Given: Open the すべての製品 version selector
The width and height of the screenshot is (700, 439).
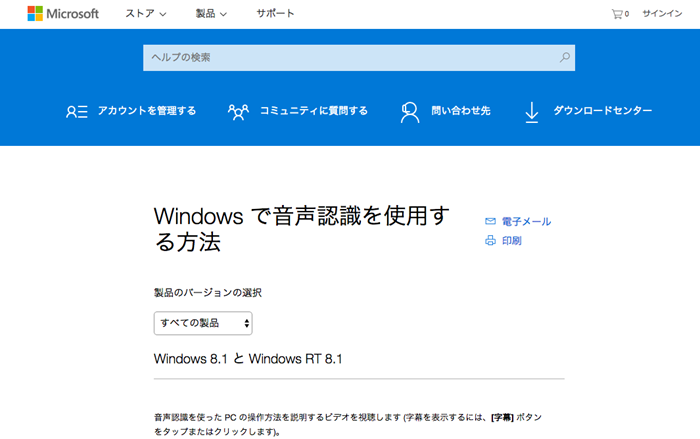Looking at the screenshot, I should [203, 323].
